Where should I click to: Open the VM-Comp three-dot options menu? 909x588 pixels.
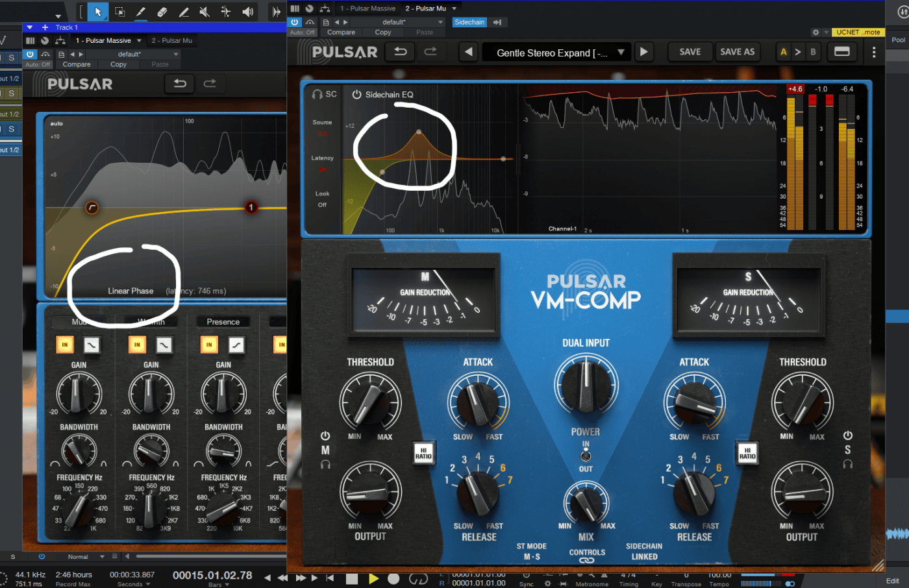[x=874, y=53]
